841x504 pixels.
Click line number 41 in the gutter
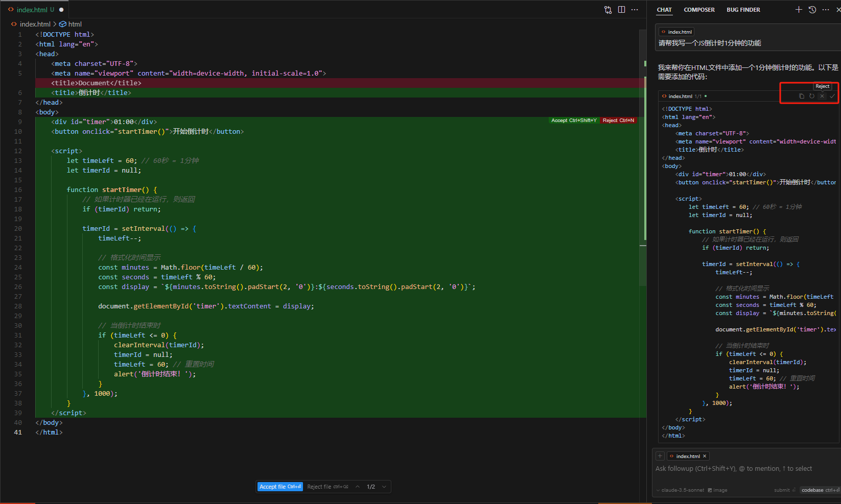[18, 432]
